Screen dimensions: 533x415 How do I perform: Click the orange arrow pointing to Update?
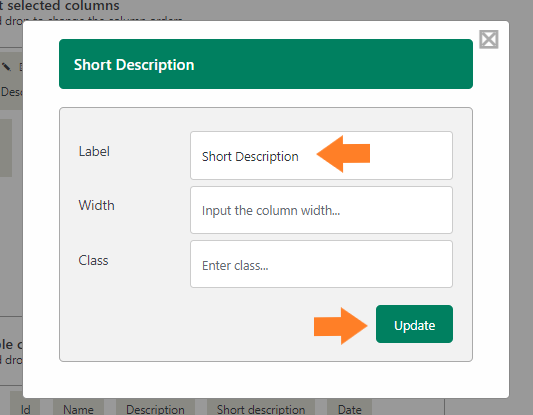341,326
